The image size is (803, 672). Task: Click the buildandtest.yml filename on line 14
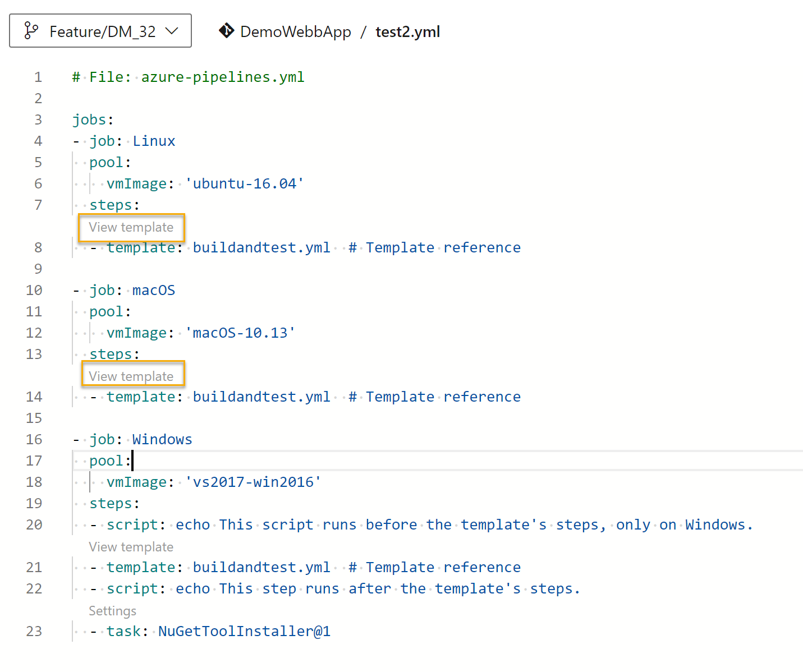click(261, 397)
